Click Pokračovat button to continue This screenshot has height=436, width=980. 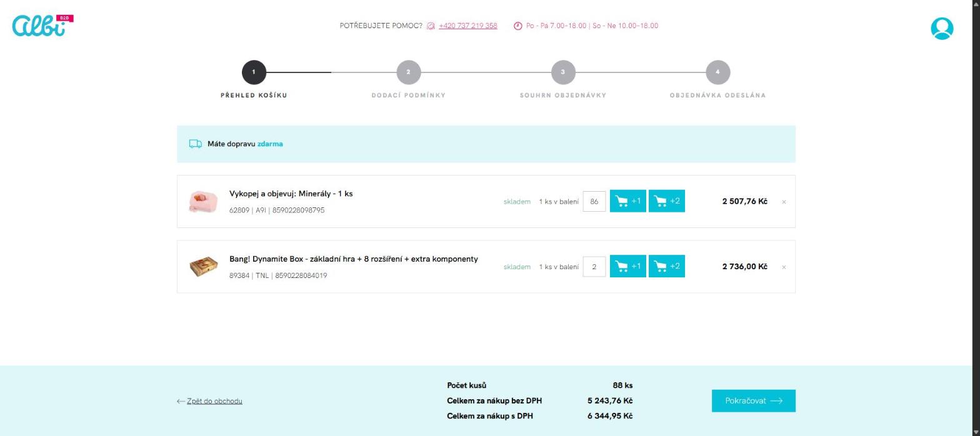pyautogui.click(x=753, y=401)
